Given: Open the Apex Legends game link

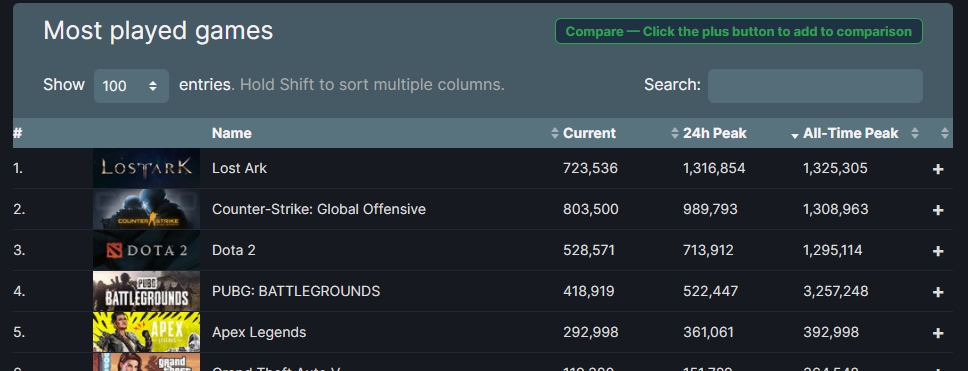Looking at the screenshot, I should click(259, 332).
